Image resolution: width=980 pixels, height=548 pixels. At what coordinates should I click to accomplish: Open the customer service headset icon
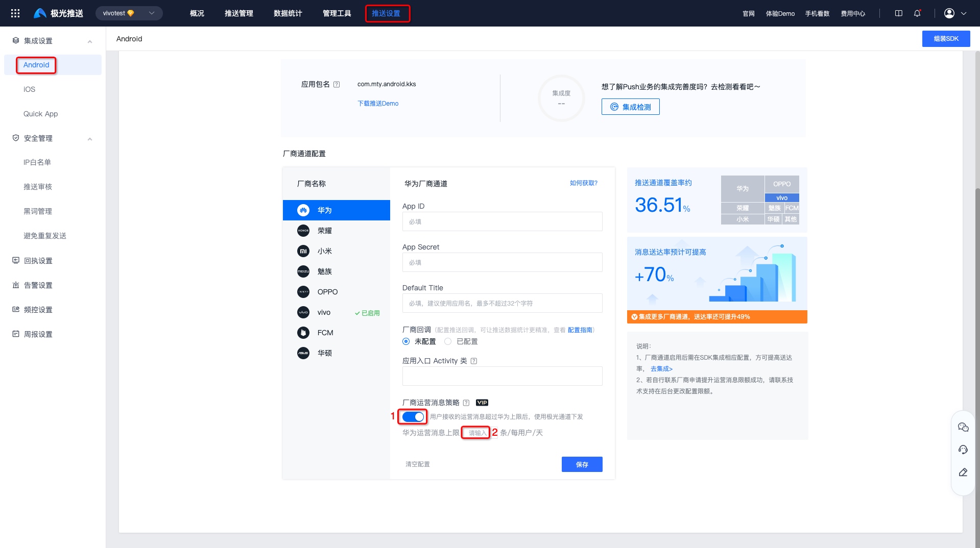point(963,450)
